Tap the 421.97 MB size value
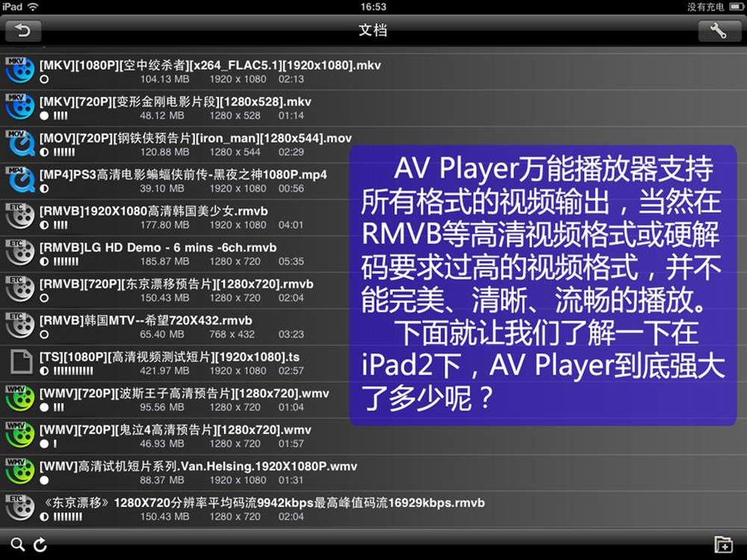 point(165,370)
